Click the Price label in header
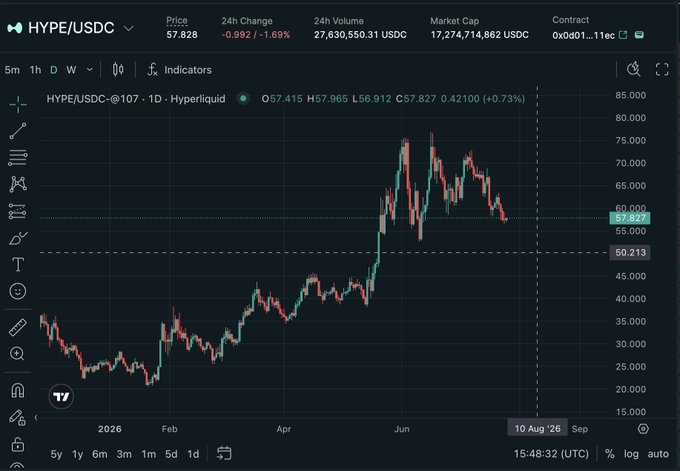The width and height of the screenshot is (680, 471). 177,20
